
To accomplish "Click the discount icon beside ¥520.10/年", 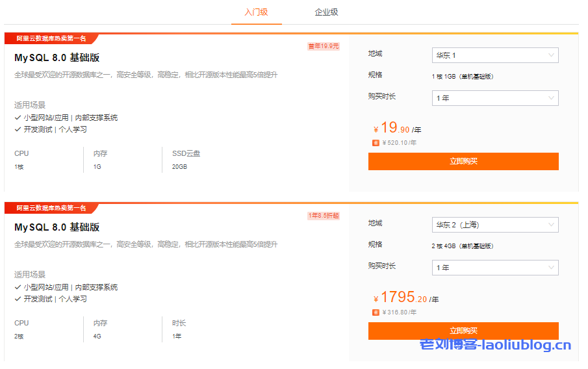I will [x=376, y=143].
